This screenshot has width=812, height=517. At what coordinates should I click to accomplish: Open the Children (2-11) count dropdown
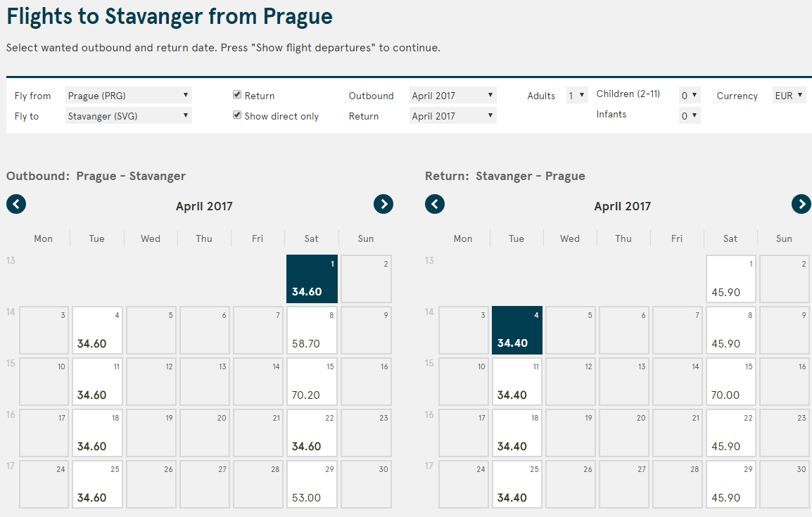click(690, 95)
